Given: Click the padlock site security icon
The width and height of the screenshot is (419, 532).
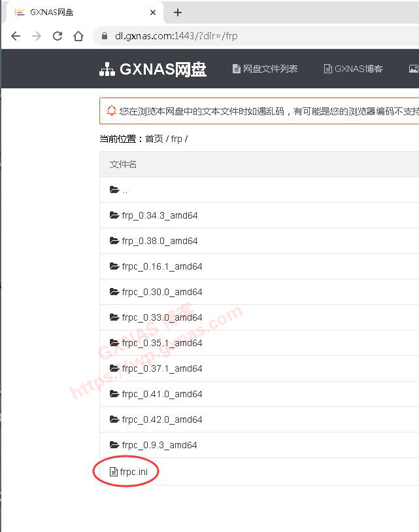Looking at the screenshot, I should [x=105, y=36].
